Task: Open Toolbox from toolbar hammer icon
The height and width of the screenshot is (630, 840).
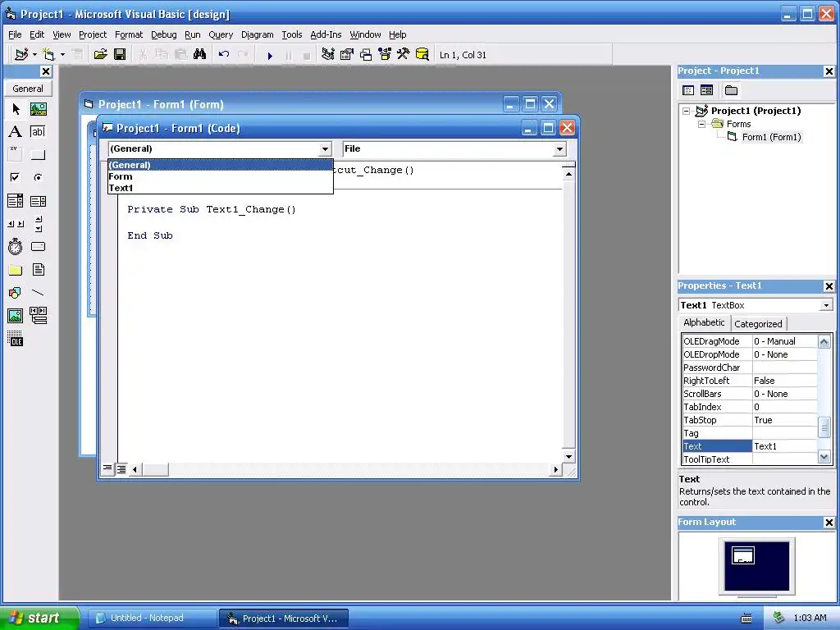Action: tap(404, 55)
